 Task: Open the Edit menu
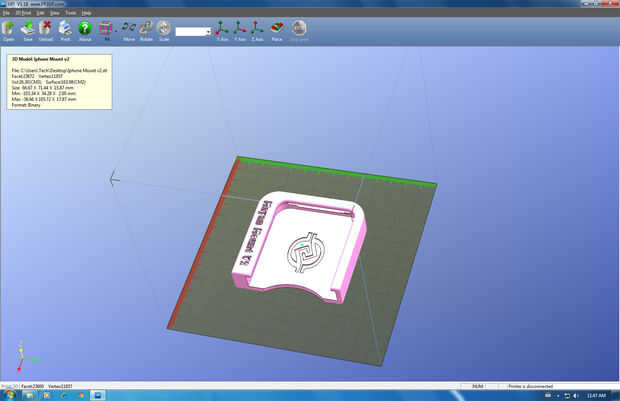coord(40,13)
